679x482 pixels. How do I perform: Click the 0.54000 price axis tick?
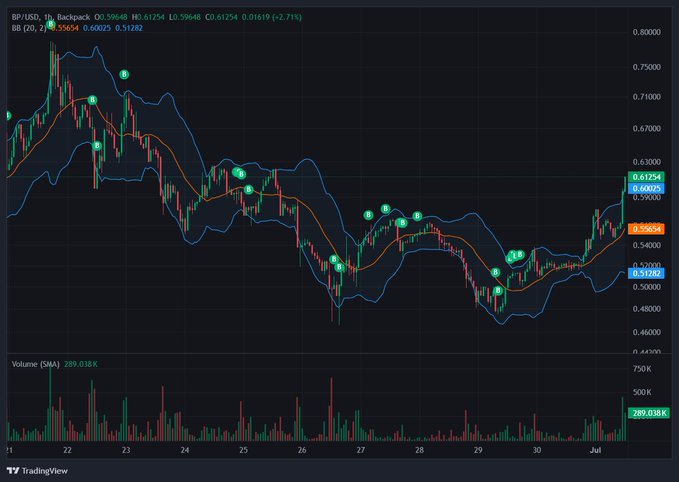click(x=647, y=246)
